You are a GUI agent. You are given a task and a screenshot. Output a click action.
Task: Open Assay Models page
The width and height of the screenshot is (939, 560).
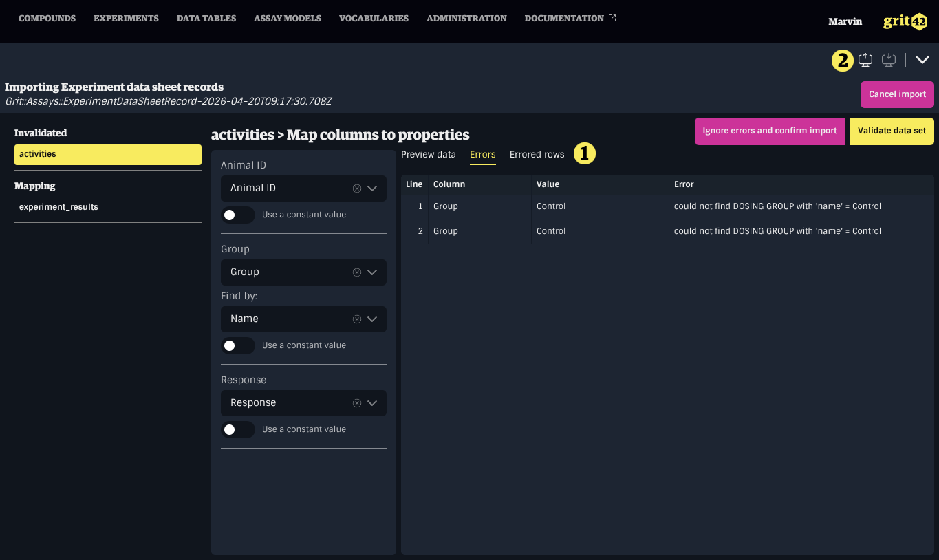[288, 19]
